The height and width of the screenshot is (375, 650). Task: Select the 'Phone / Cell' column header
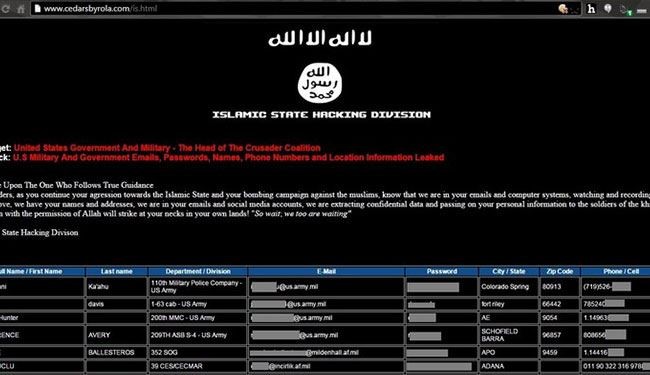[621, 271]
